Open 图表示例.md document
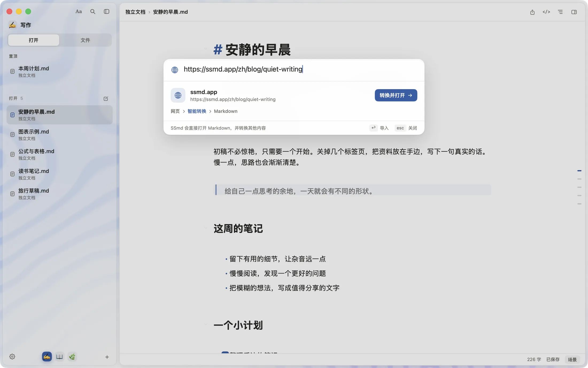588x368 pixels. (x=59, y=135)
